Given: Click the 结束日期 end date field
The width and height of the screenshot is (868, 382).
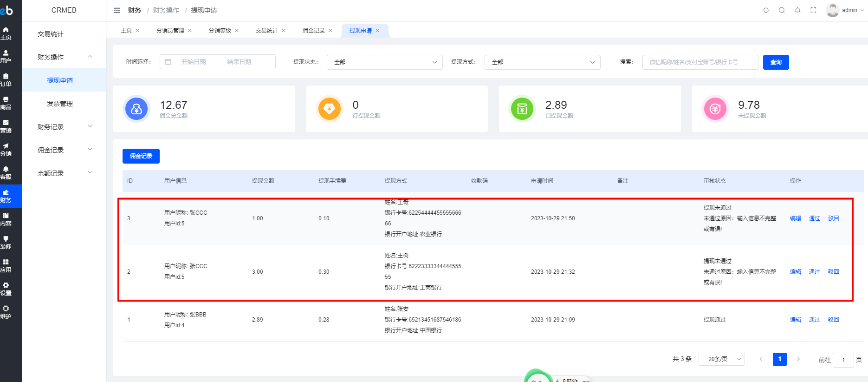Looking at the screenshot, I should (239, 62).
